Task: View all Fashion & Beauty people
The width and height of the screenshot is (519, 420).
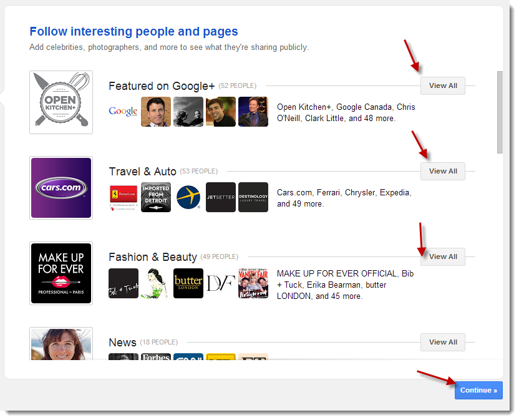Action: [x=443, y=256]
